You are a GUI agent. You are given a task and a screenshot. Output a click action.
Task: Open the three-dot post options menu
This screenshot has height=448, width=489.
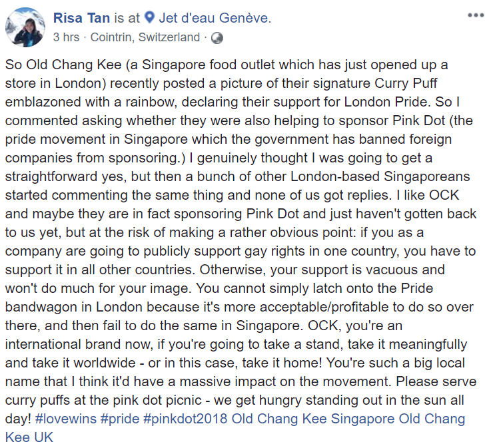(x=475, y=15)
